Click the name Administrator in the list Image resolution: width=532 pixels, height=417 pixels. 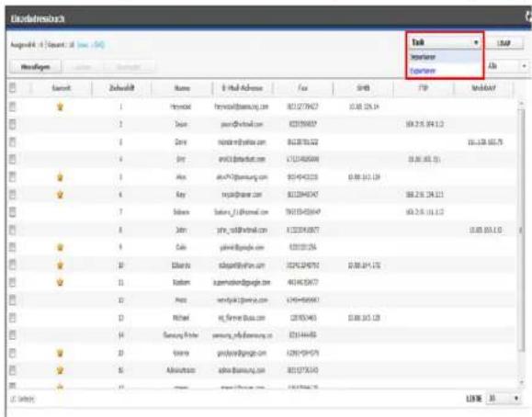click(x=180, y=370)
